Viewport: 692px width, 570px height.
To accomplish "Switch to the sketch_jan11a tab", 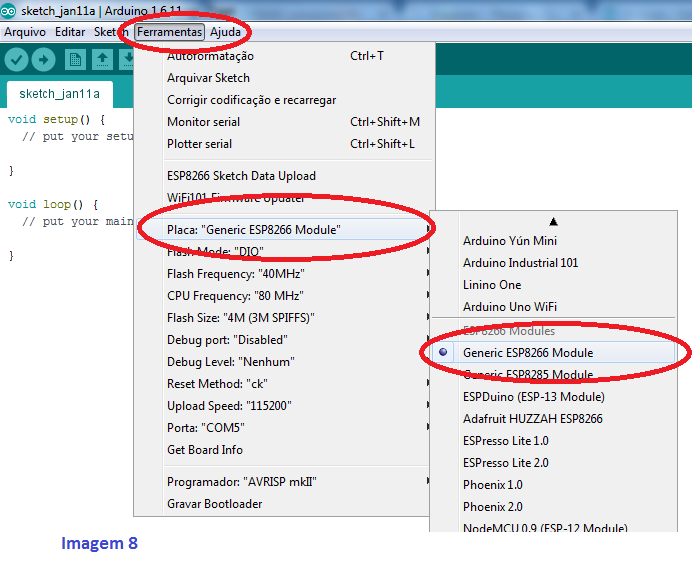I will click(60, 94).
